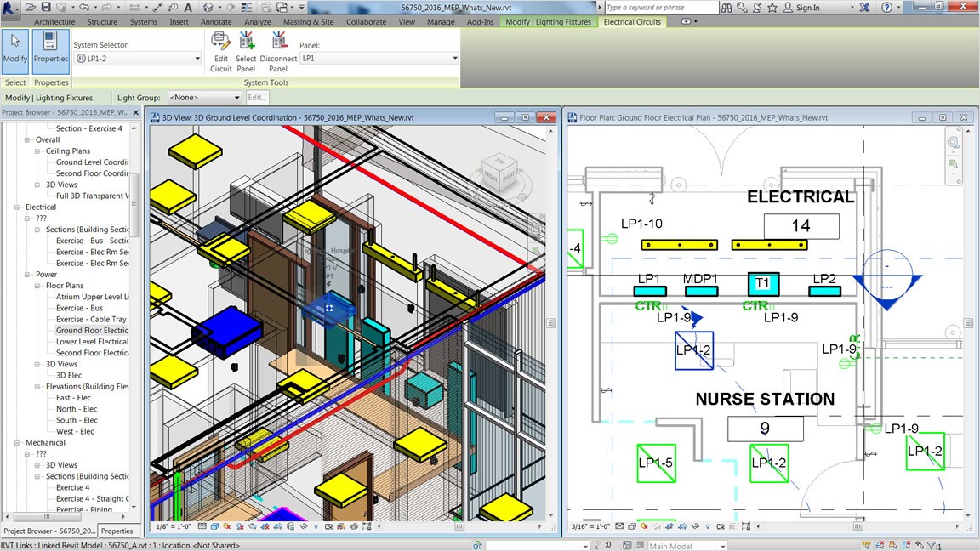This screenshot has height=551, width=980.
Task: Collapse Ceiling Plans node in Project Browser
Action: 37,151
